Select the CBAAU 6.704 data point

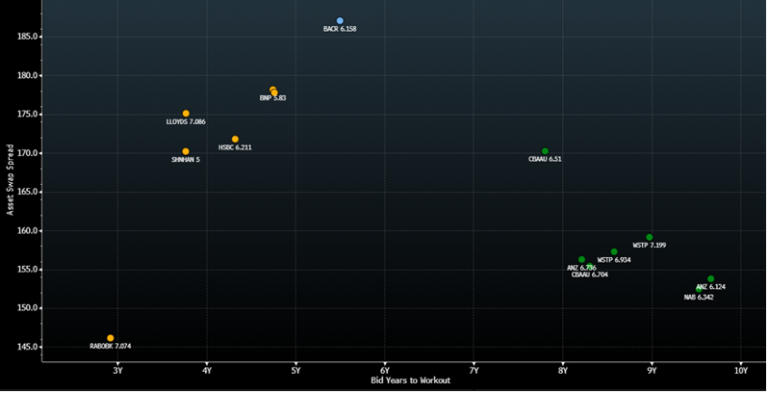[590, 267]
